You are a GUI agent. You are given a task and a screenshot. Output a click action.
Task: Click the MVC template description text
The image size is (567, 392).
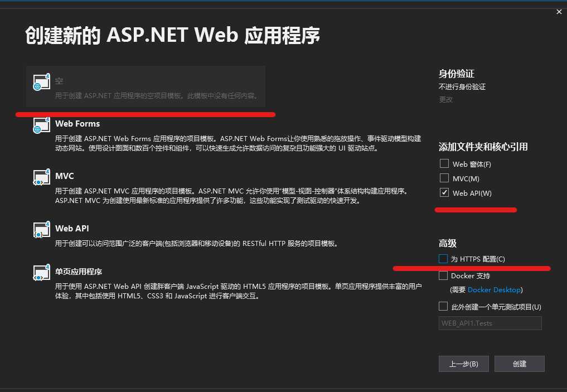coord(231,196)
